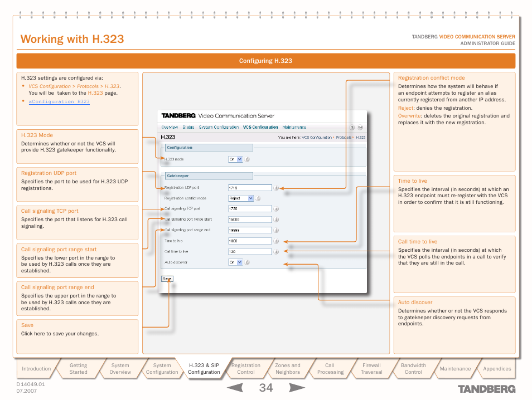This screenshot has height=400, width=532.
Task: Click the Save button
Action: (167, 279)
